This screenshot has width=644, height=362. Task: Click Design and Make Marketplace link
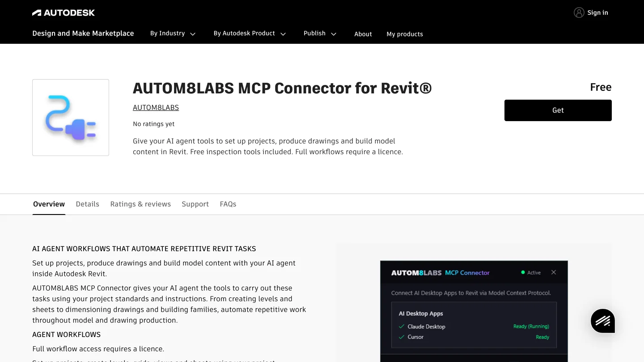[83, 34]
